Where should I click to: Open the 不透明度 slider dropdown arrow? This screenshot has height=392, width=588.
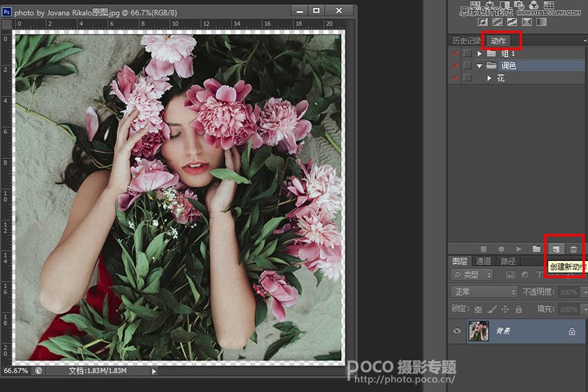[584, 292]
